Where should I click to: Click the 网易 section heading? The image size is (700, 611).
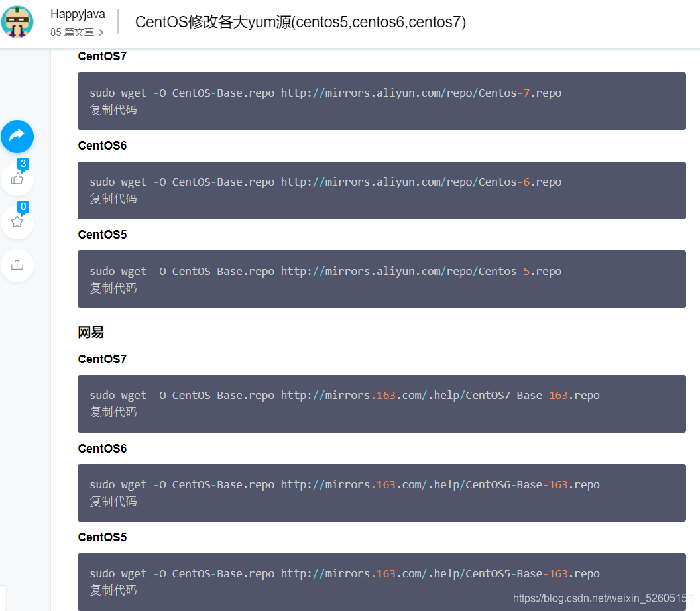[91, 333]
